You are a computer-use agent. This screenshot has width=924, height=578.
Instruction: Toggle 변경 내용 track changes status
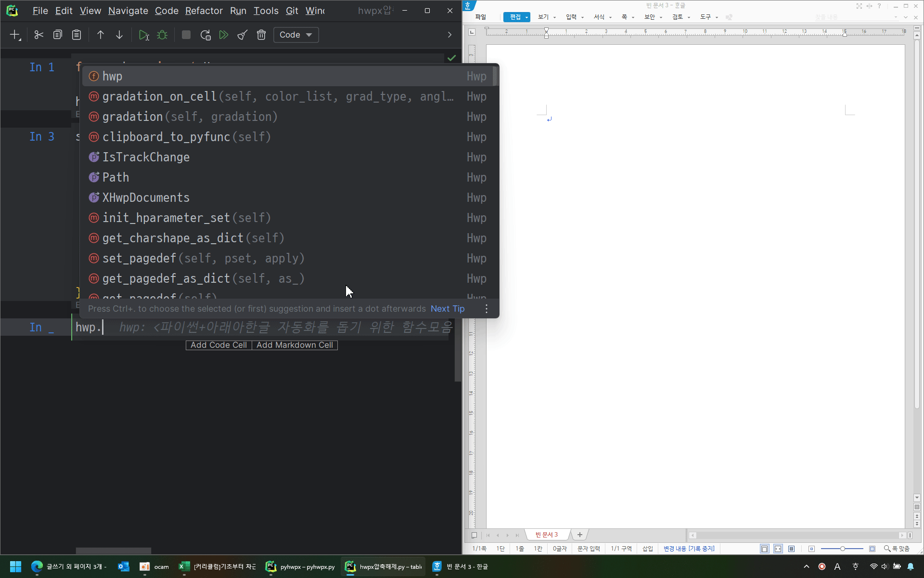[689, 549]
